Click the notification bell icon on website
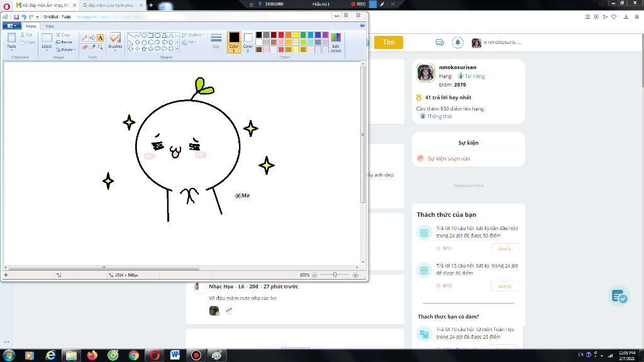Image resolution: width=644 pixels, height=362 pixels. point(458,42)
